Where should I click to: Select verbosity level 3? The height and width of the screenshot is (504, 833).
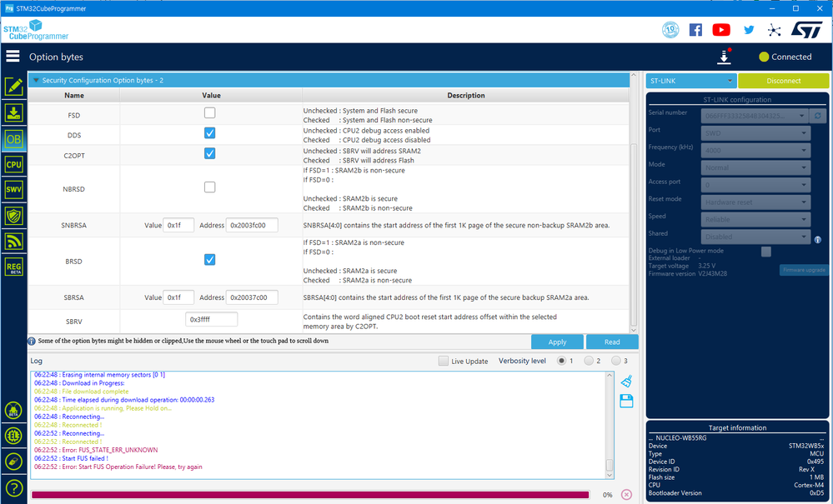tap(615, 361)
